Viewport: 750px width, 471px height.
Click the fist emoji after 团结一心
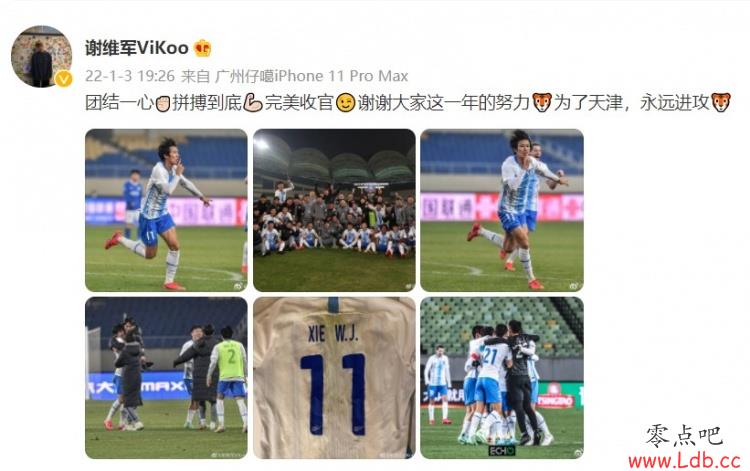[x=163, y=103]
